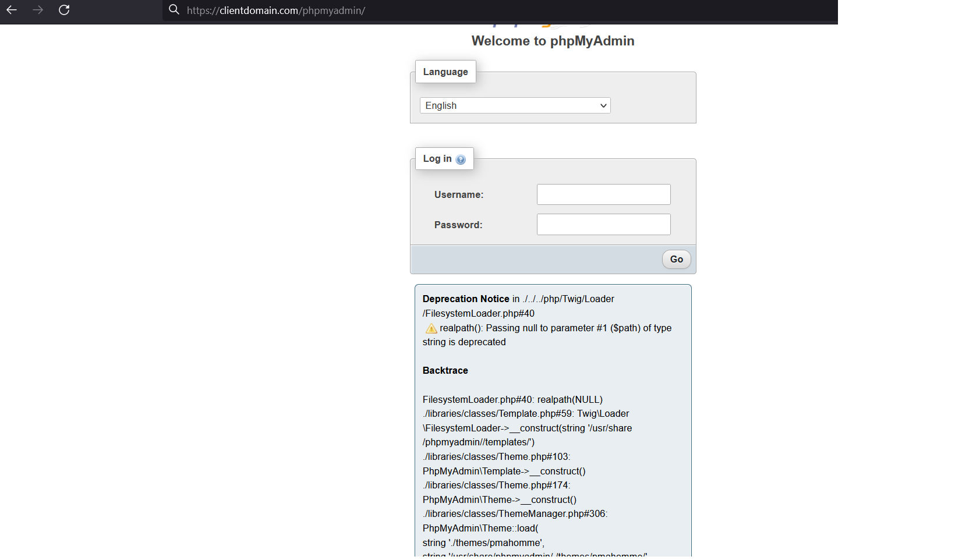This screenshot has width=962, height=560.
Task: Reload the page with the refresh icon
Action: pyautogui.click(x=64, y=10)
